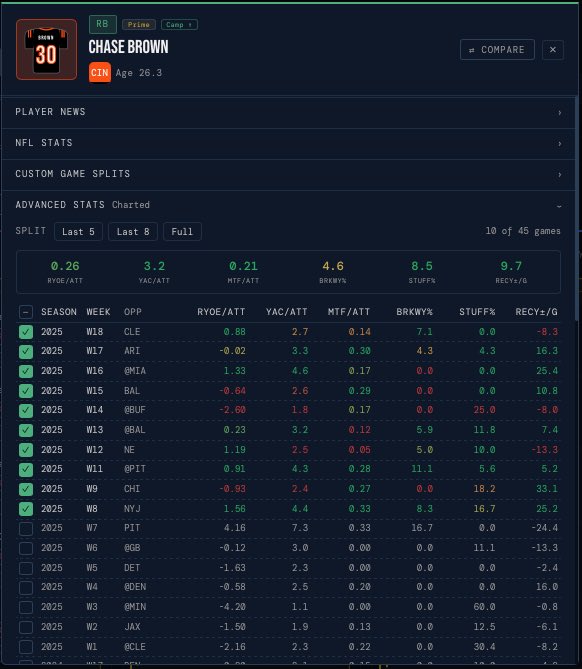Click the CIN team badge
This screenshot has width=582, height=669.
pyautogui.click(x=100, y=73)
